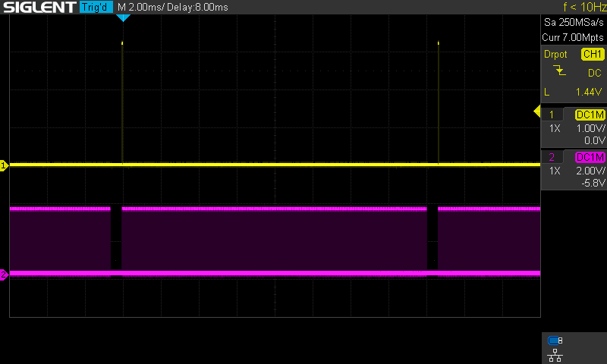This screenshot has height=364, width=607.
Task: Click channel 2 DC1M coupling badge
Action: 590,157
